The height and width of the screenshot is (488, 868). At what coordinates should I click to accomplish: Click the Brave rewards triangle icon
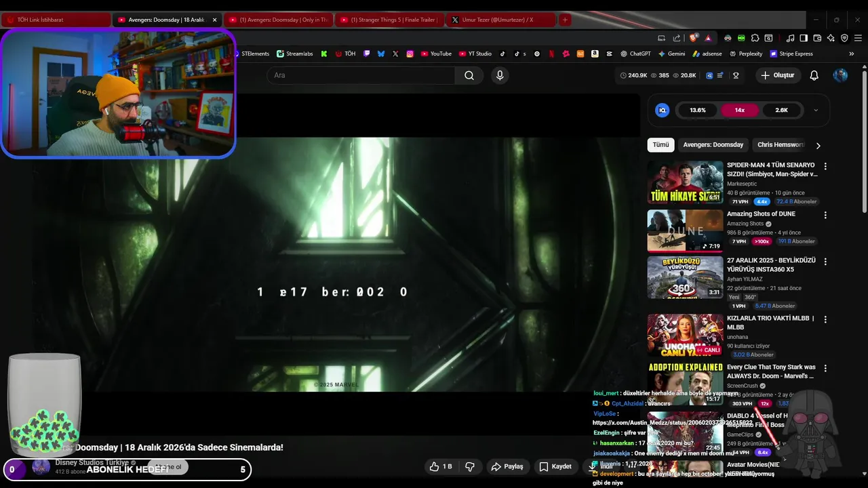point(708,38)
